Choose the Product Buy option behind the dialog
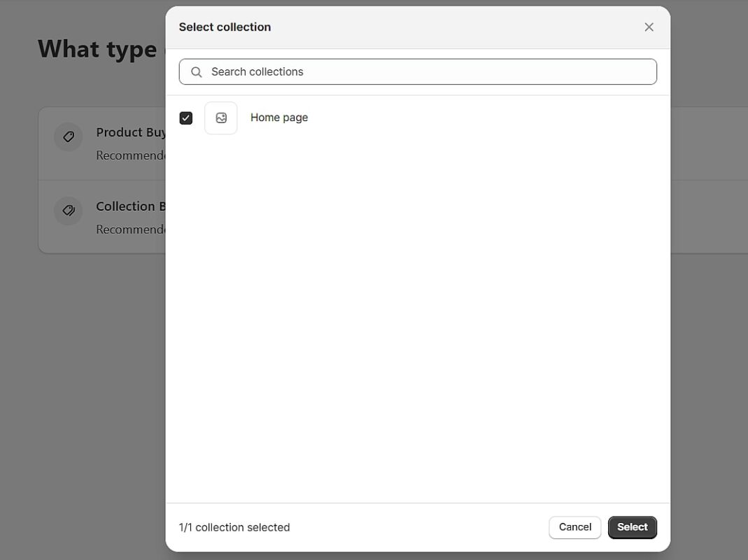Viewport: 748px width, 560px height. (102, 143)
